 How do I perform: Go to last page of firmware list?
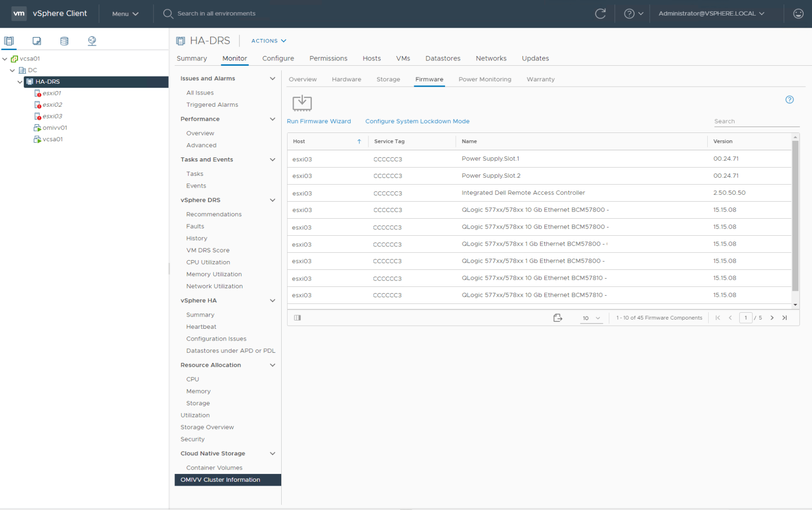[785, 318]
